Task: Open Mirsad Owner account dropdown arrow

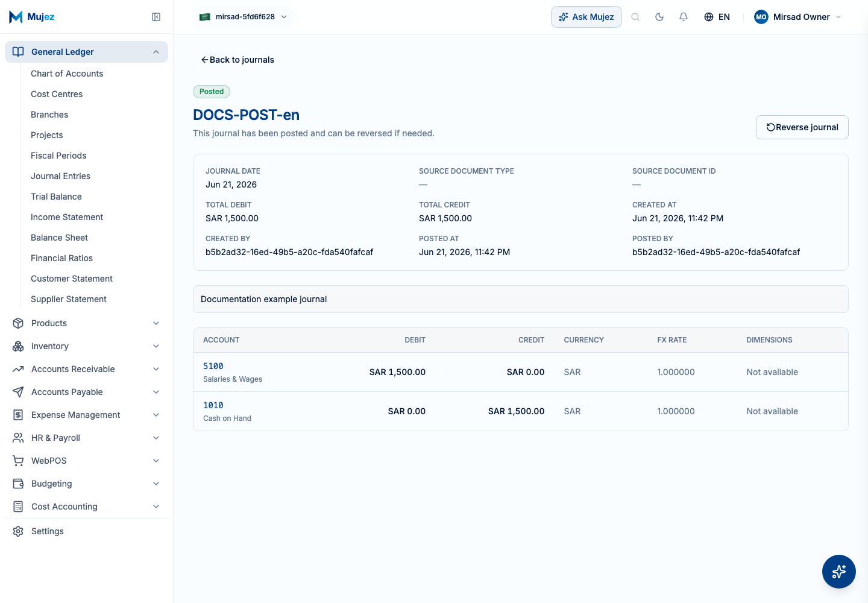Action: 838,17
